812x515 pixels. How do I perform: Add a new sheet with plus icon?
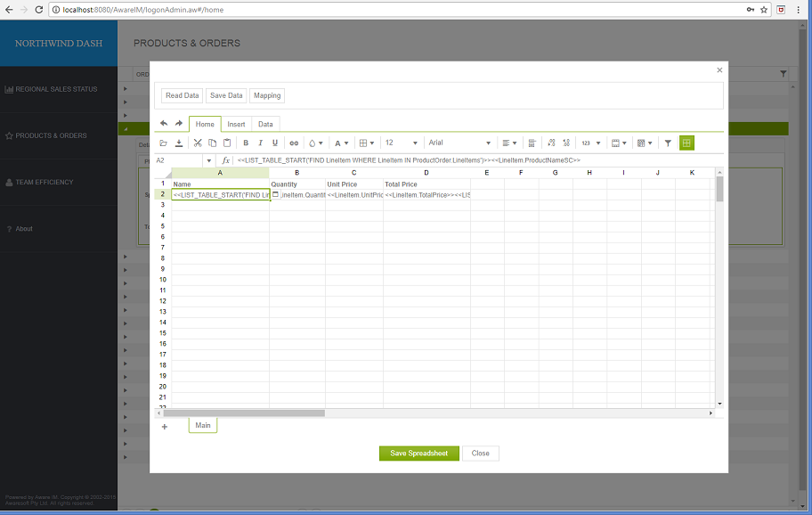tap(165, 427)
